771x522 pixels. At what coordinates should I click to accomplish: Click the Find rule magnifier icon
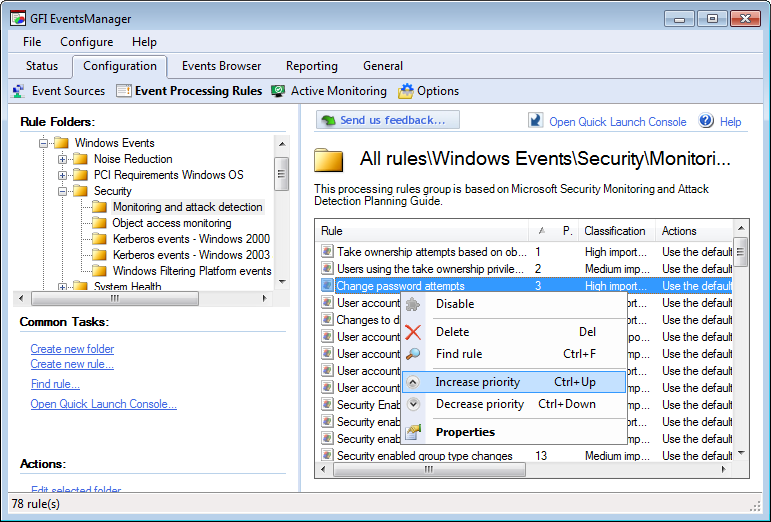tap(413, 354)
